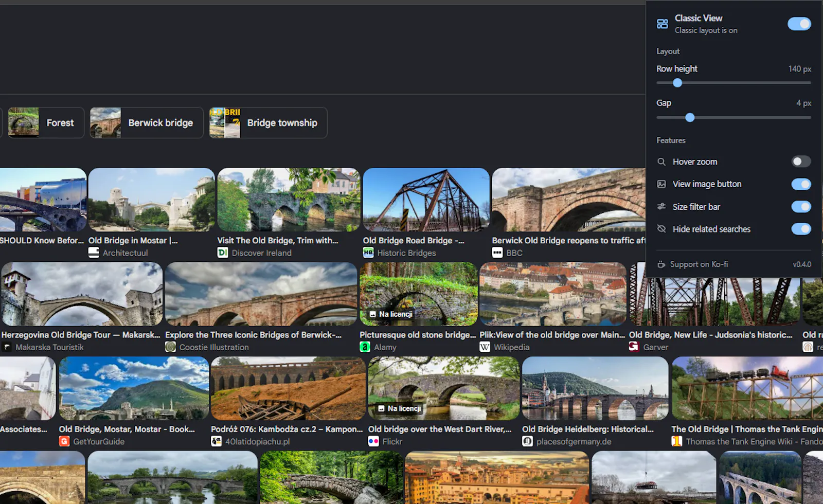Click the Makarska Touristik source icon
This screenshot has height=504, width=823.
7,347
